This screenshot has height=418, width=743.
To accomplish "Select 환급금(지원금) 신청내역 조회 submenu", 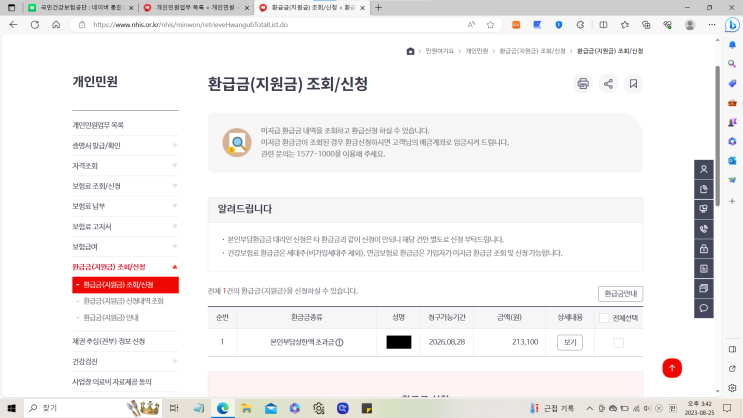I will (123, 301).
